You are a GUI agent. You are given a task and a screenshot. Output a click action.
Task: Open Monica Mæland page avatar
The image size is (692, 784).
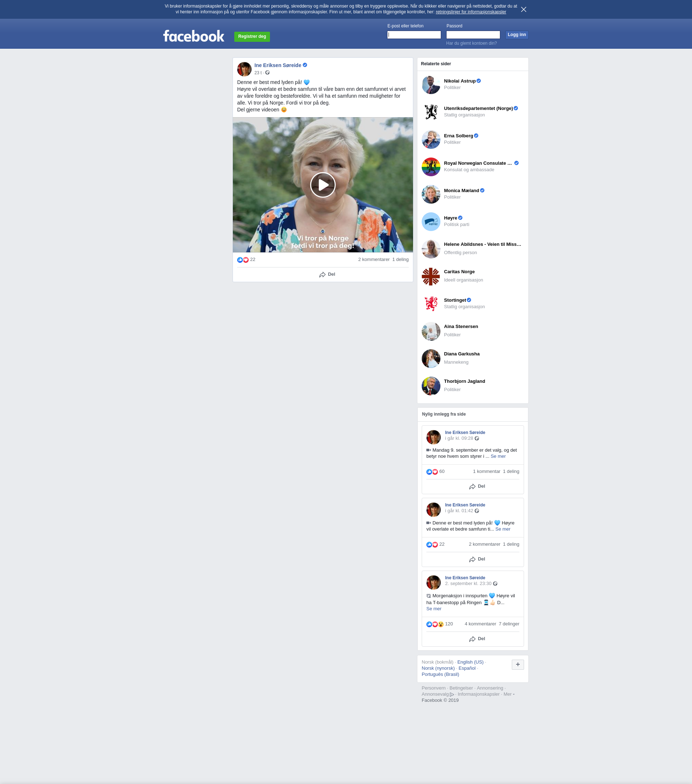431,194
